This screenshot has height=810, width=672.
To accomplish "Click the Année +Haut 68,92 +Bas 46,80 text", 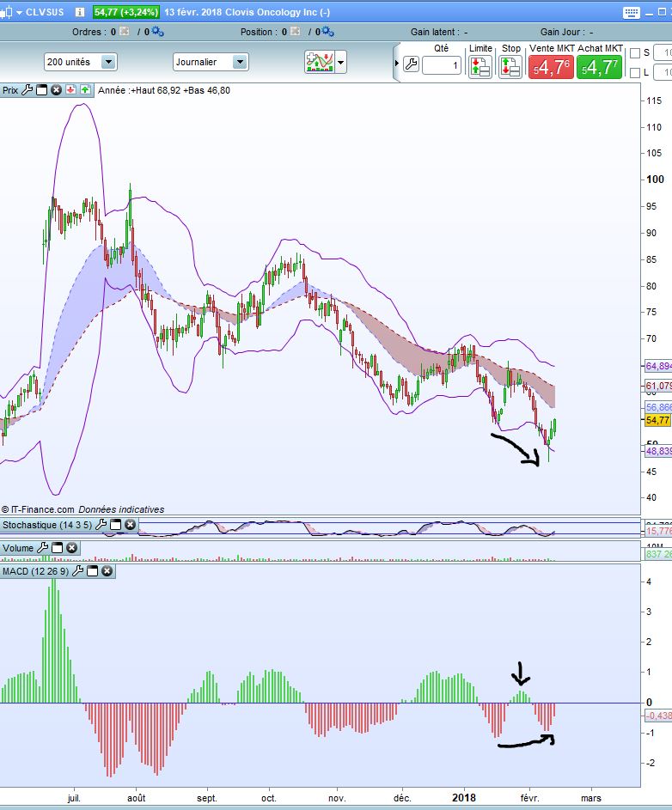I will (164, 90).
